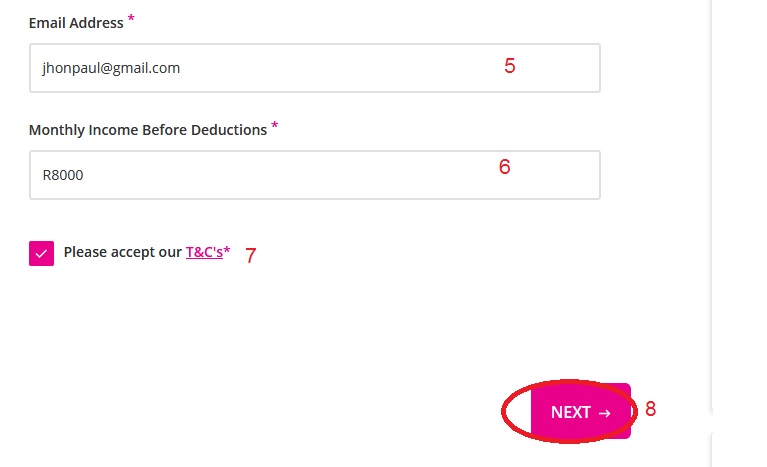The width and height of the screenshot is (767, 467).
Task: Click the Email Address input field
Action: pyautogui.click(x=314, y=68)
